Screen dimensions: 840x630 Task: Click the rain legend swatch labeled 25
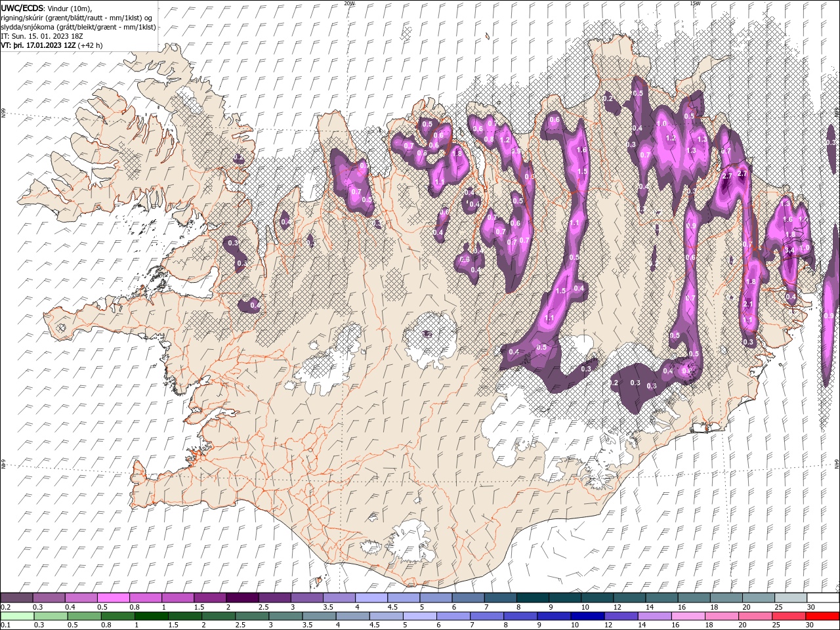click(x=788, y=616)
